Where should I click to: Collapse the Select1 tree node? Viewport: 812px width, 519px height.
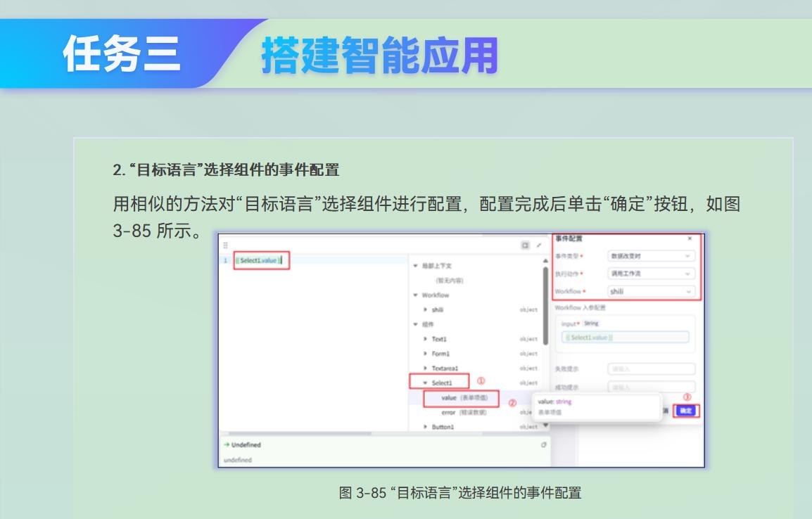(425, 383)
